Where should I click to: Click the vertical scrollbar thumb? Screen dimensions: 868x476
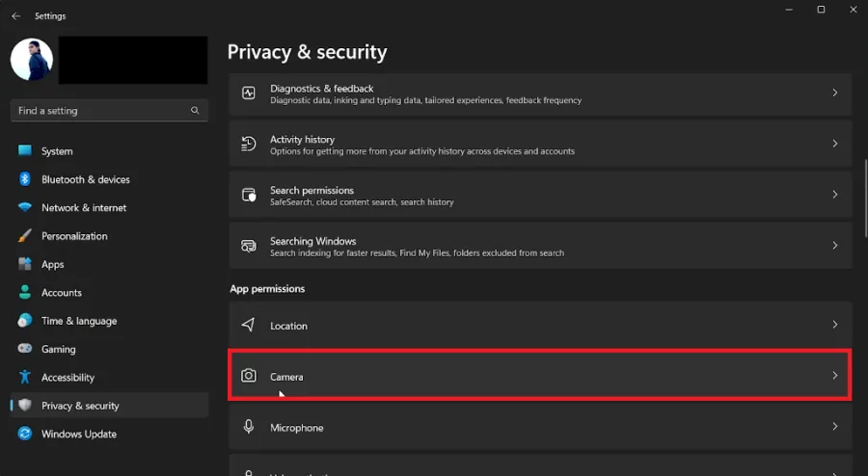click(x=866, y=198)
